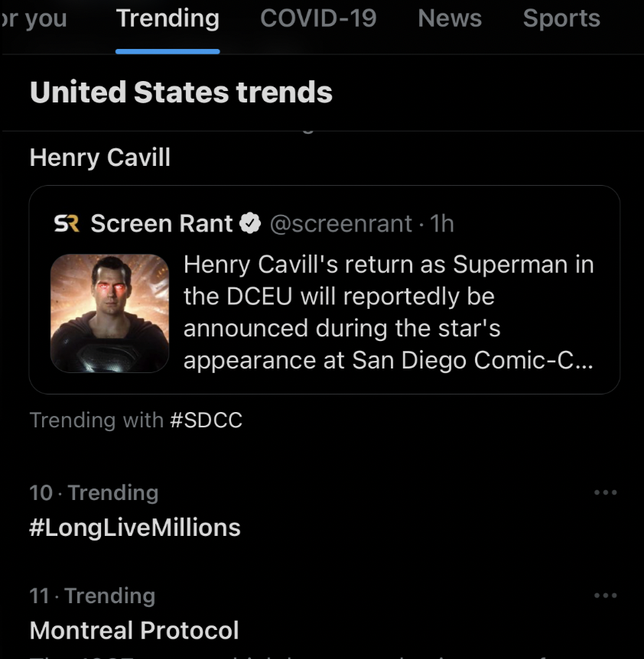Open the COVID-19 tab
This screenshot has height=659, width=644.
coord(318,18)
